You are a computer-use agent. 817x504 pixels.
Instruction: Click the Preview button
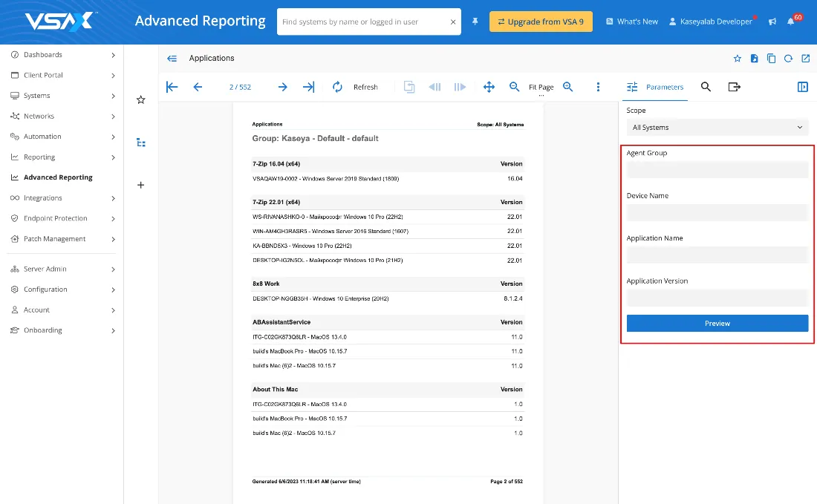coord(717,324)
